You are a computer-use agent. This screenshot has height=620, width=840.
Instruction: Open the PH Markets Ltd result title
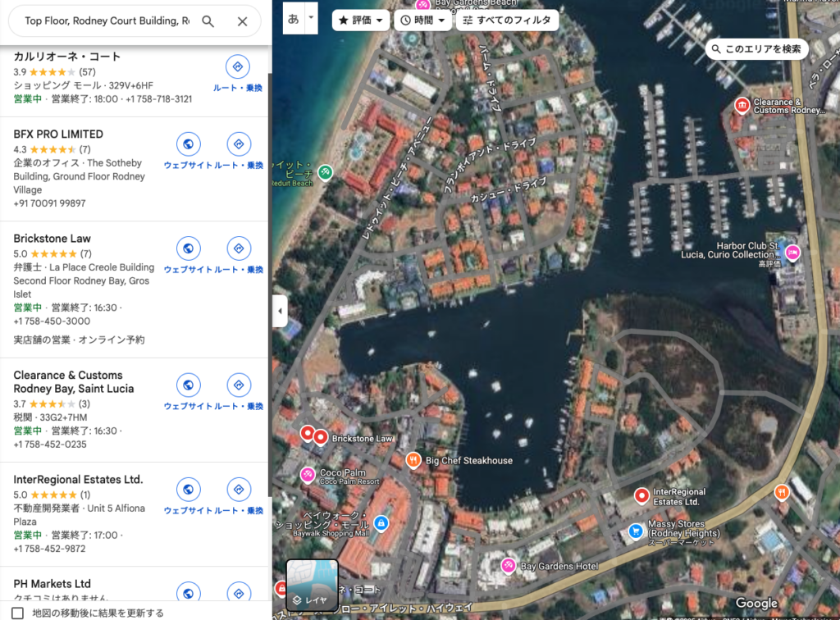[52, 584]
